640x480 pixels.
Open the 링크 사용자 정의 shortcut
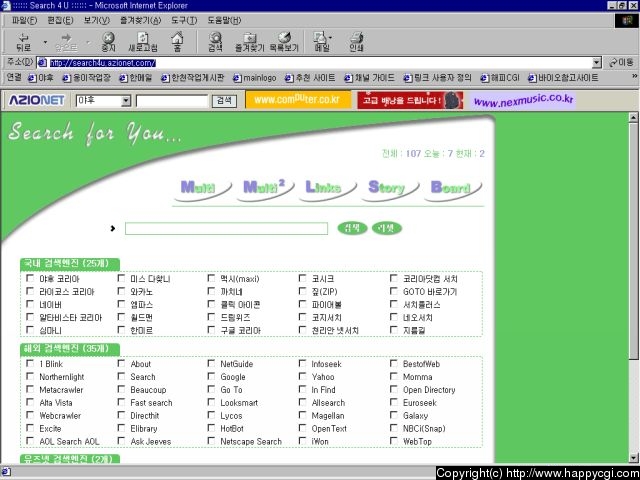pos(437,78)
